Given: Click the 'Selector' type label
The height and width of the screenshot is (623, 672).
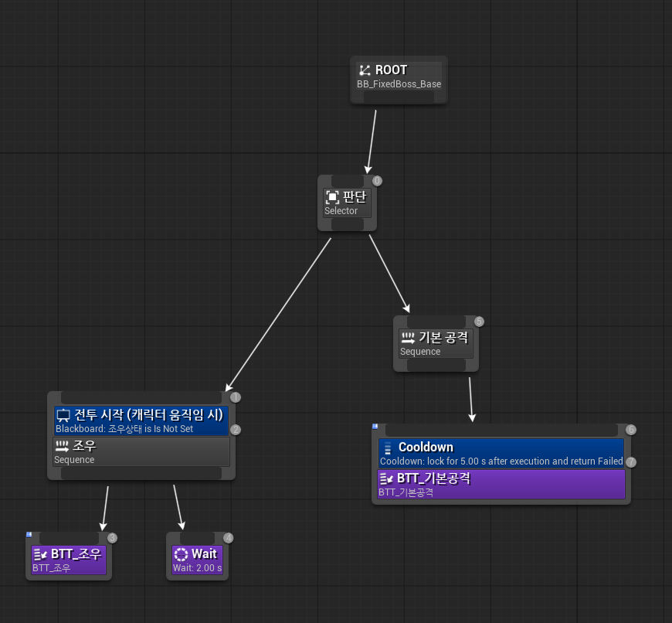Looking at the screenshot, I should pos(341,211).
